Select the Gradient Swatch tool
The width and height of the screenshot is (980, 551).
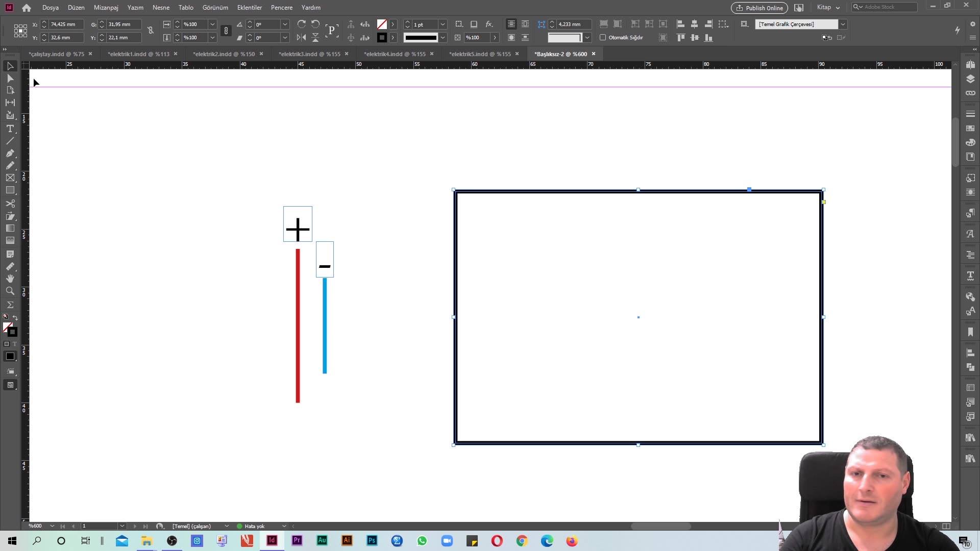click(x=10, y=228)
